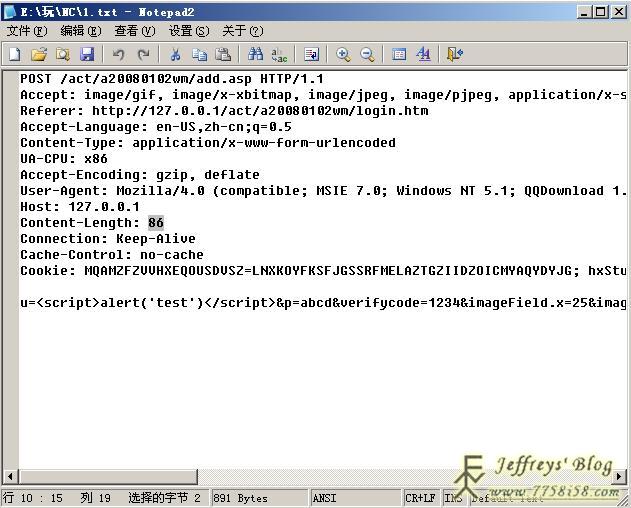Click the Cut scissors icon
This screenshot has height=508, width=631.
tap(175, 54)
